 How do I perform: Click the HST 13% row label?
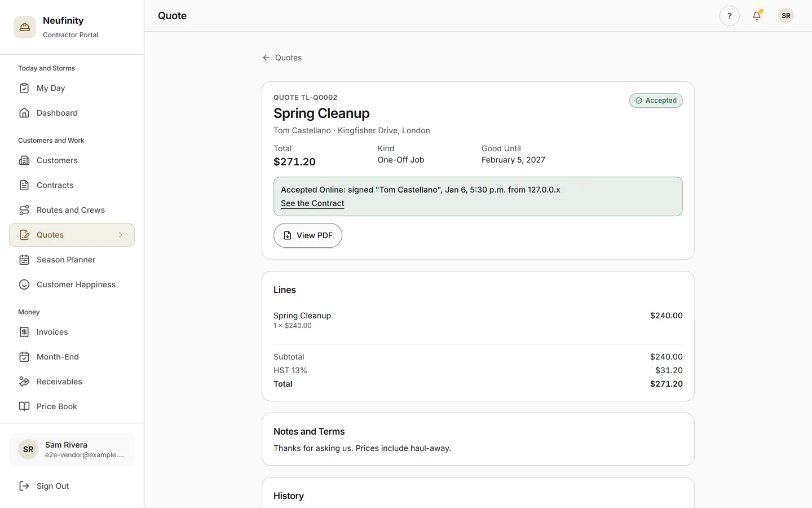[290, 370]
